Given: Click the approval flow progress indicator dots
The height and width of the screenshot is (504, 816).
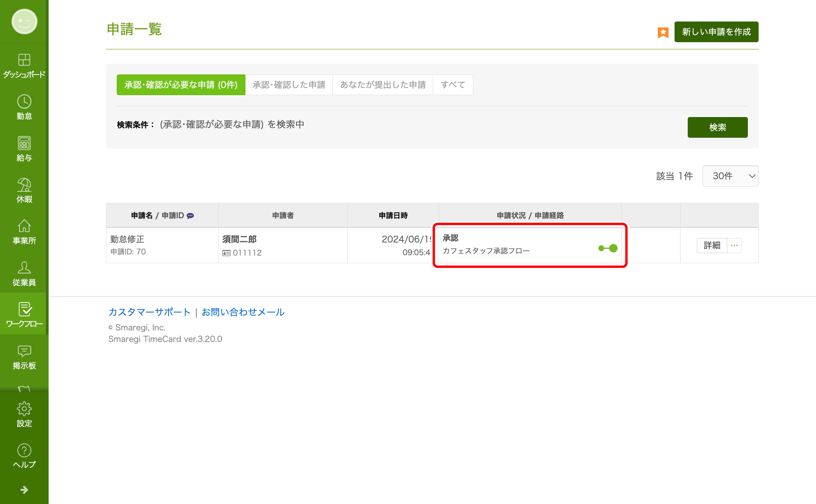Looking at the screenshot, I should (608, 248).
